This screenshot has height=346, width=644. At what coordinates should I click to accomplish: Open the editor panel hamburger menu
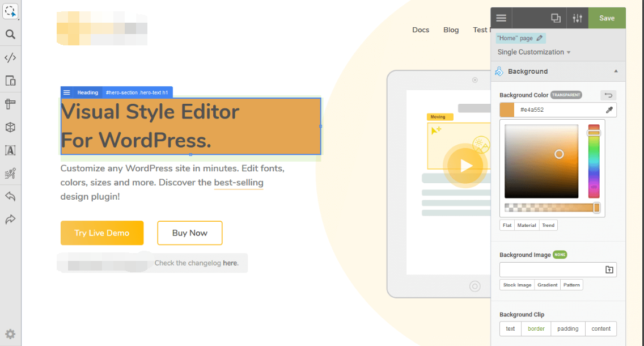click(501, 18)
